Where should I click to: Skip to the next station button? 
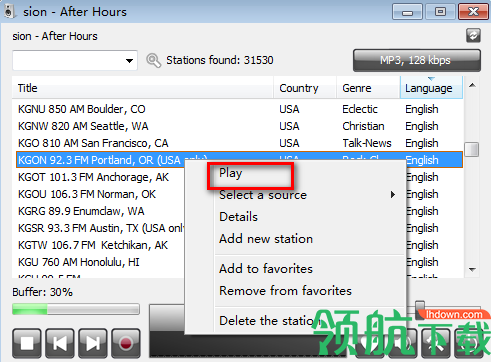pyautogui.click(x=93, y=343)
